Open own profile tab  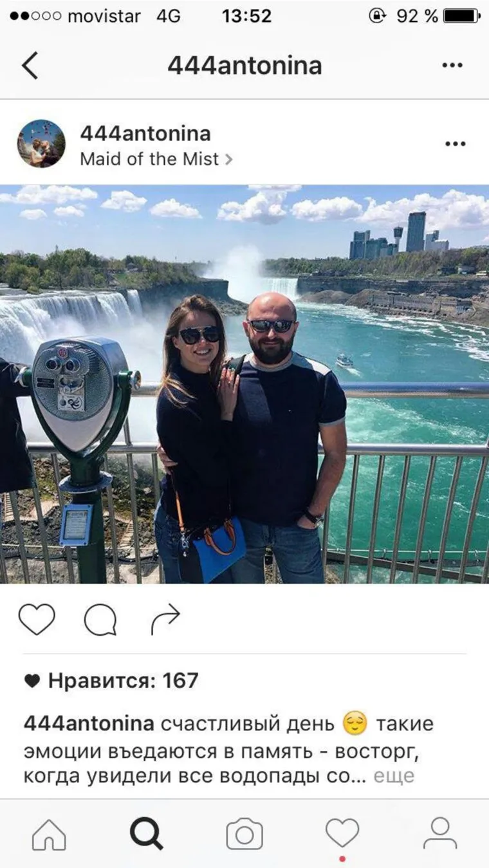pos(440,834)
